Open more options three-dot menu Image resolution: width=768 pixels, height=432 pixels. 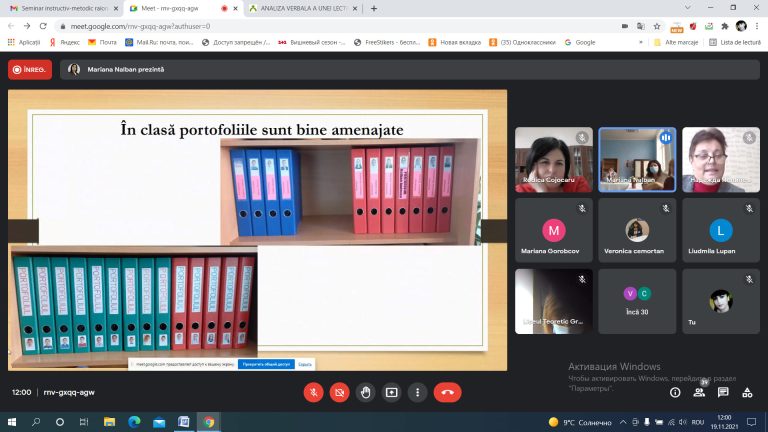coord(417,392)
